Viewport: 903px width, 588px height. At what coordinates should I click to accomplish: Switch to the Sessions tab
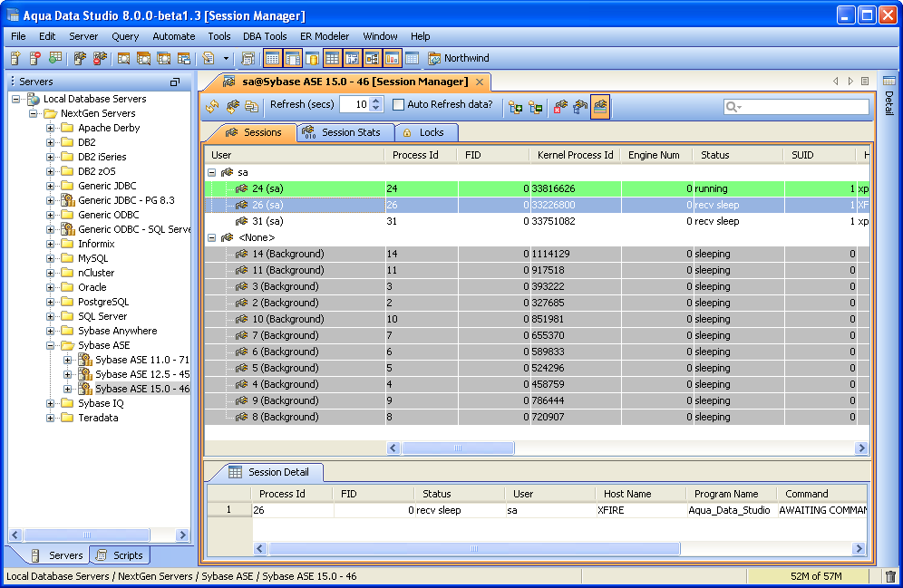[x=253, y=132]
